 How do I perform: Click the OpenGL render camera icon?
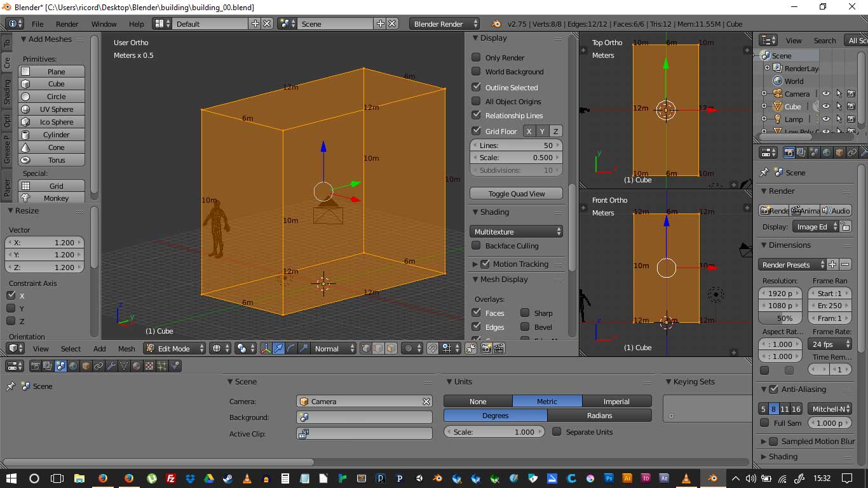point(487,348)
